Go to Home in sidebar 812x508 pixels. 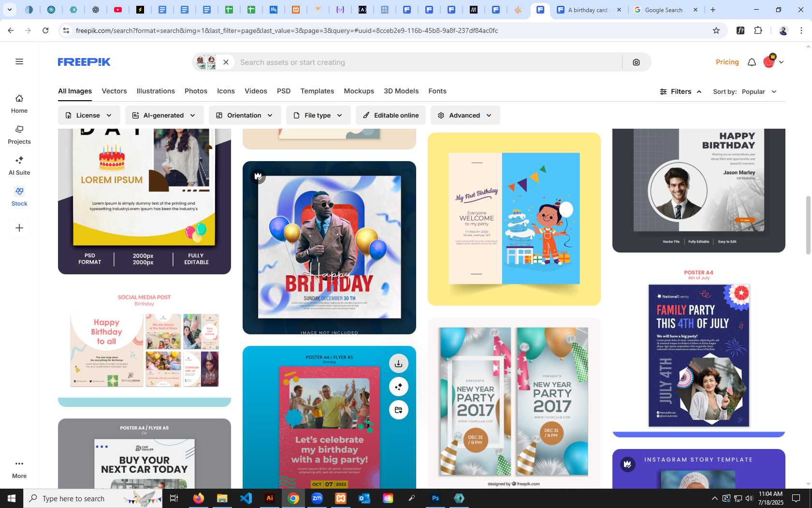pos(19,104)
